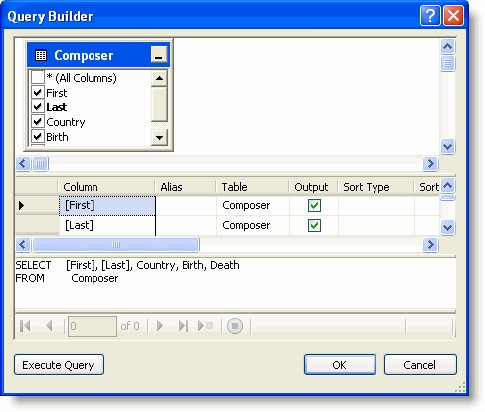Uncheck the Birth column checkbox

pyautogui.click(x=37, y=136)
